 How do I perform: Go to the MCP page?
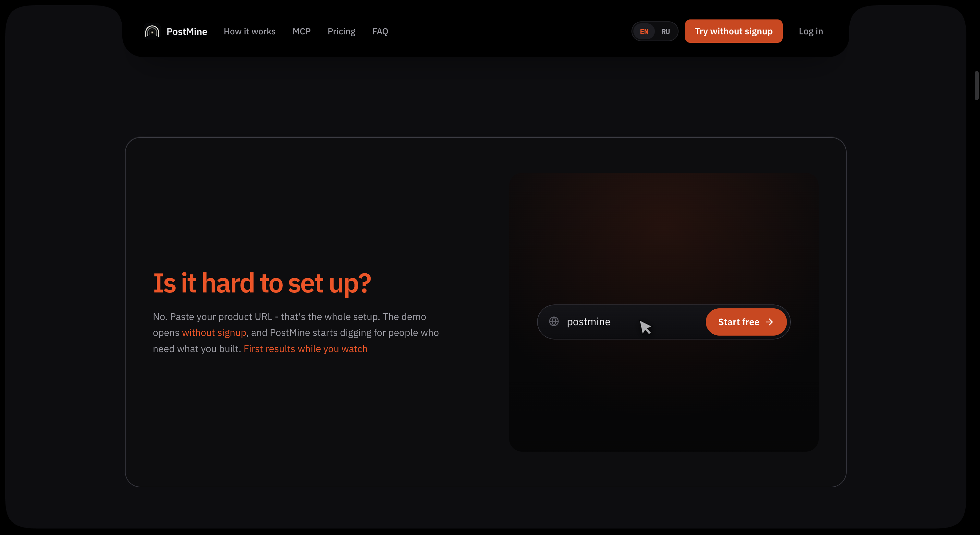[302, 31]
